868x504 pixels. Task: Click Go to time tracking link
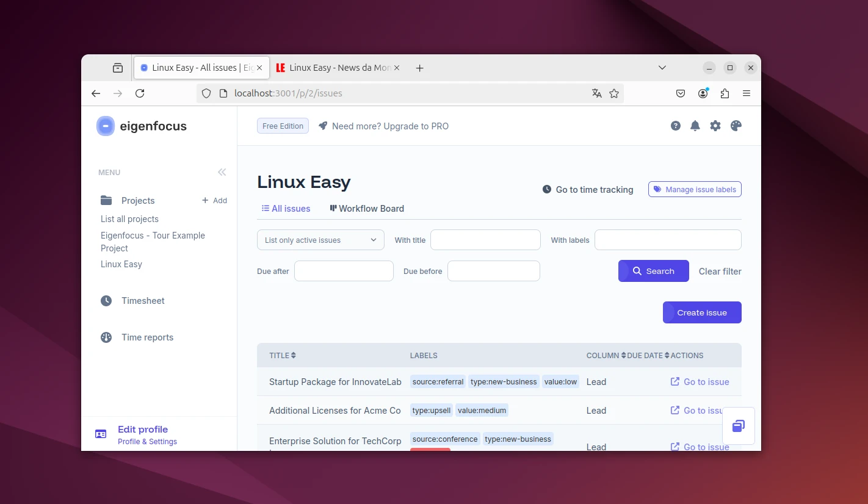pos(588,190)
